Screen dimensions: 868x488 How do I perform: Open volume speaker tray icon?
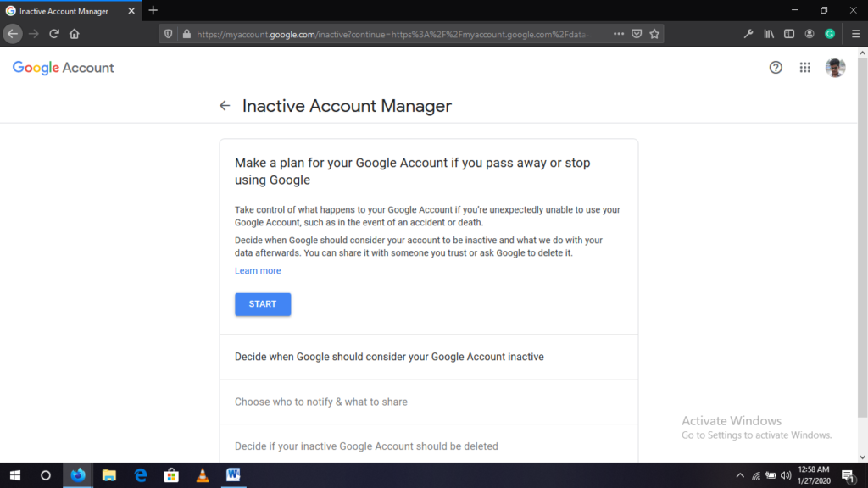pyautogui.click(x=786, y=475)
